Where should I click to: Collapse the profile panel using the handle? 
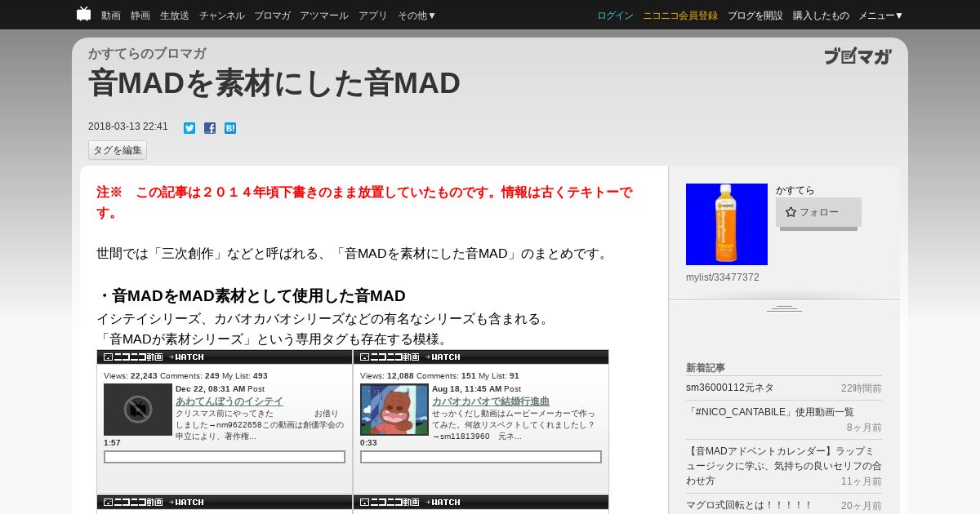coord(784,308)
